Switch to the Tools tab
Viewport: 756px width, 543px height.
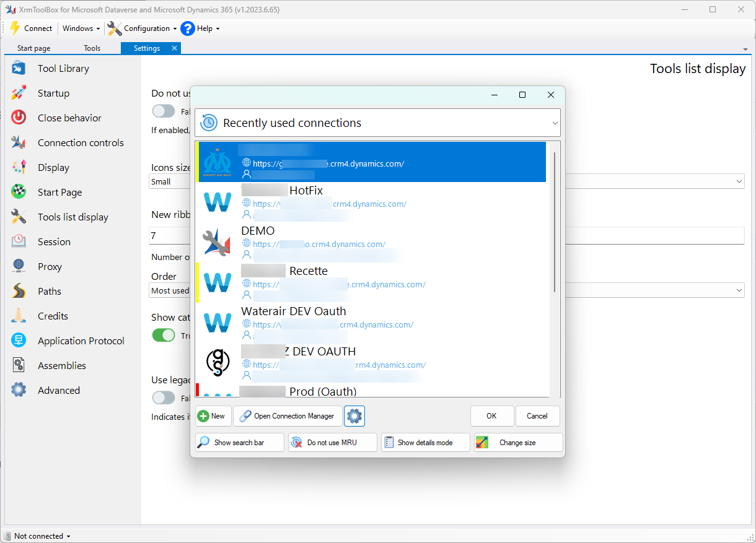coord(92,48)
